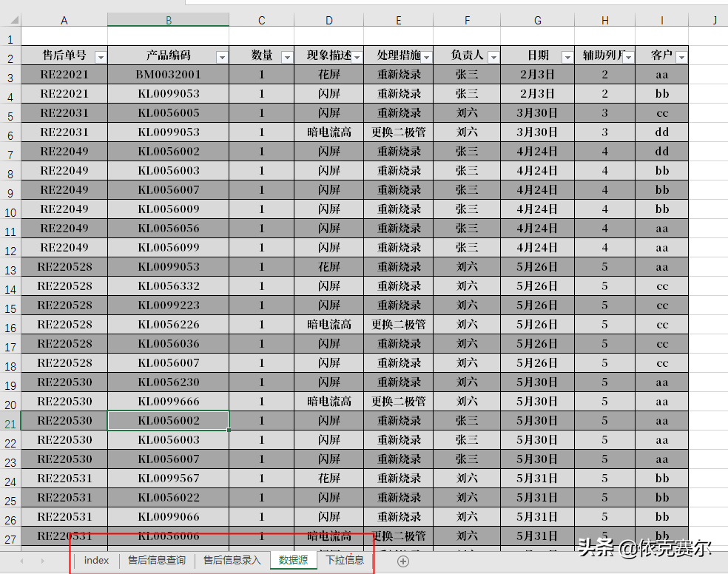The image size is (728, 574).
Task: Open filter dropdown for 数量 column
Action: click(x=287, y=57)
